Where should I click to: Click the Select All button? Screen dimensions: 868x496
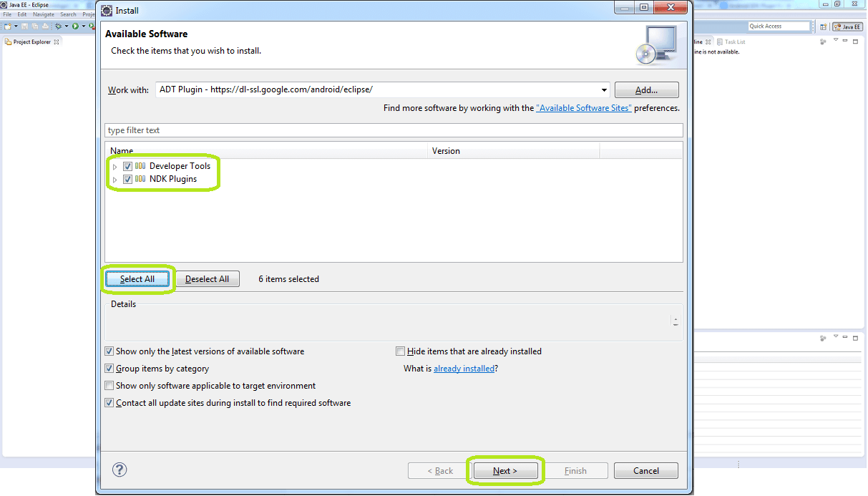[137, 279]
